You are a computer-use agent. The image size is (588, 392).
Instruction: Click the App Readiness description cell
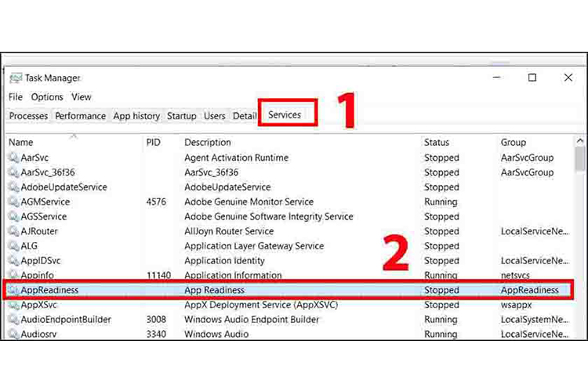(214, 290)
